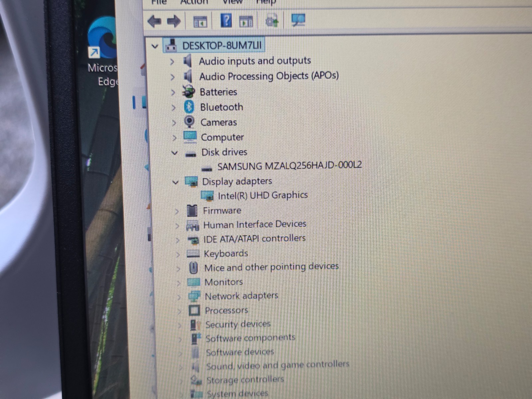Select the Intel(R) UHD Graphics device

[x=263, y=196]
